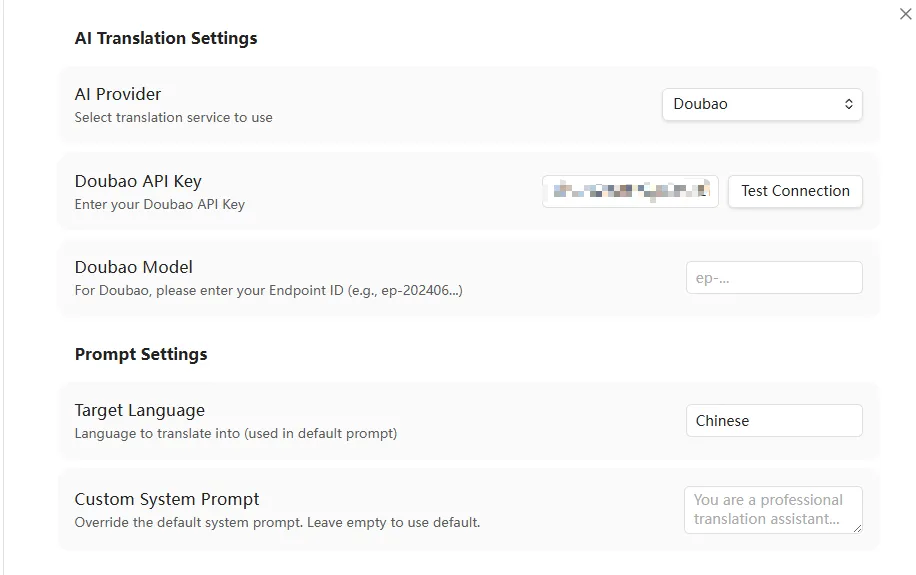The height and width of the screenshot is (575, 916).
Task: Click the 'Override the default system prompt' description
Action: pos(277,522)
